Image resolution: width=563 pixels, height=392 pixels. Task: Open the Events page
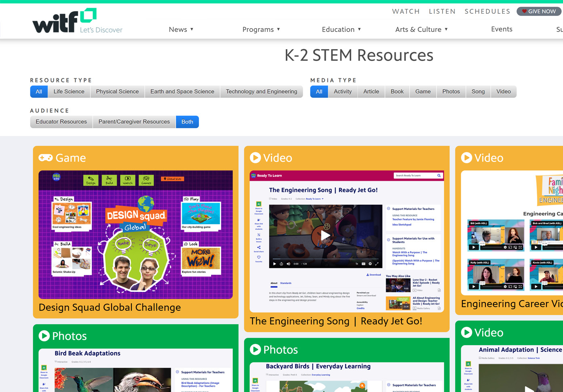(x=502, y=29)
